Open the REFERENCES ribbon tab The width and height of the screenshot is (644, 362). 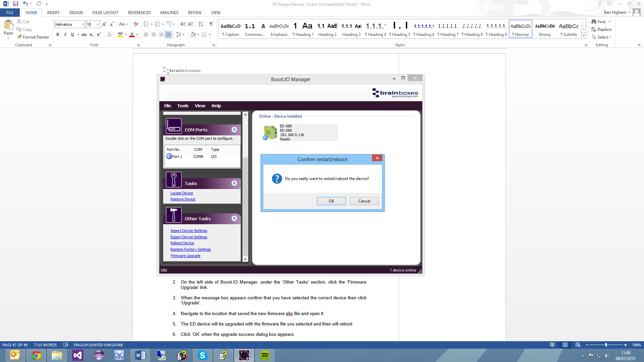[139, 13]
